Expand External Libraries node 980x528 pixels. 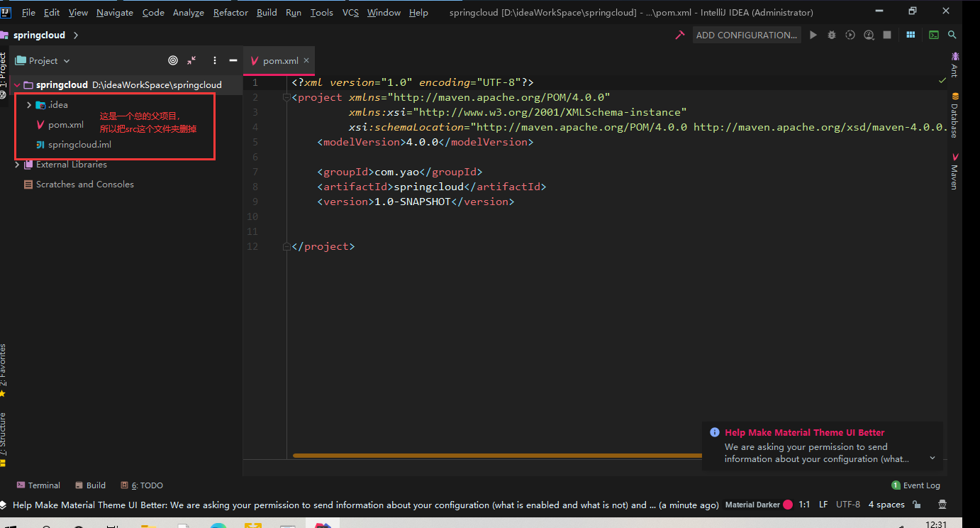[17, 165]
